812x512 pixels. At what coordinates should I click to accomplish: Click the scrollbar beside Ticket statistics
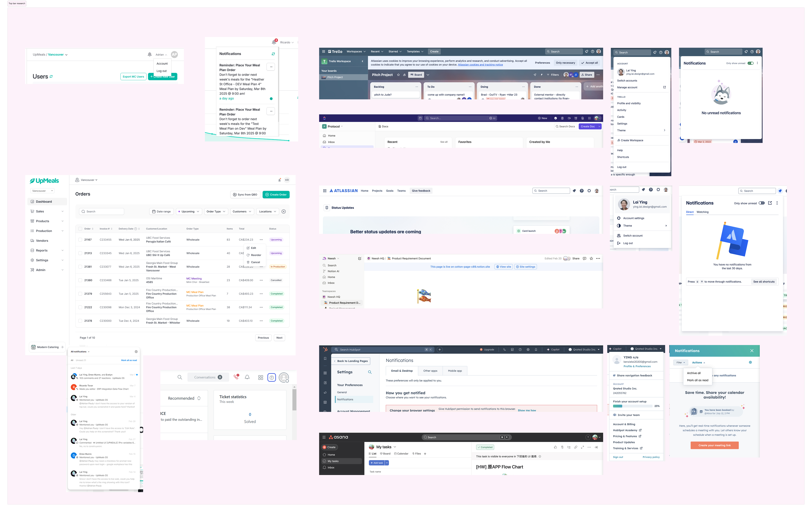tap(294, 400)
